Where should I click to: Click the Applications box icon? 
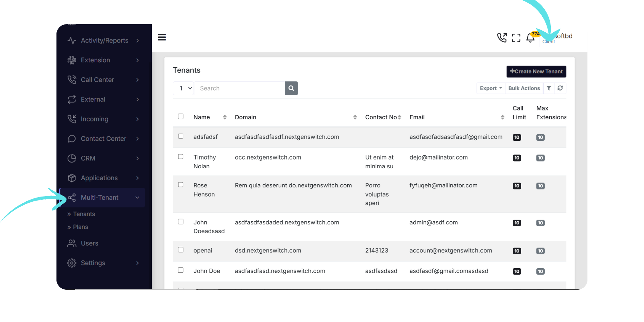click(72, 178)
